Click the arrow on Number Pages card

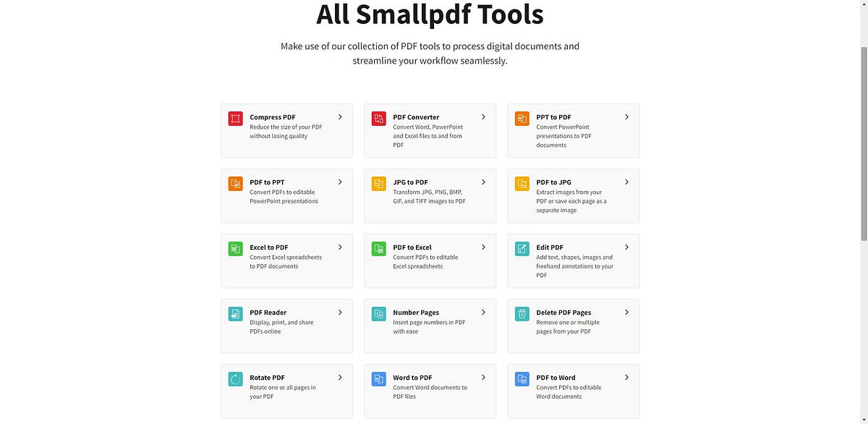[484, 312]
